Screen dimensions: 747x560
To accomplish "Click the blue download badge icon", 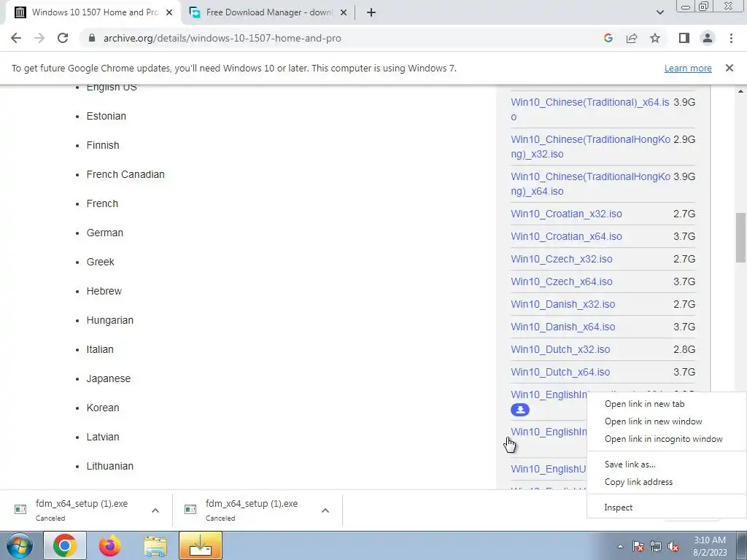I will (x=519, y=410).
